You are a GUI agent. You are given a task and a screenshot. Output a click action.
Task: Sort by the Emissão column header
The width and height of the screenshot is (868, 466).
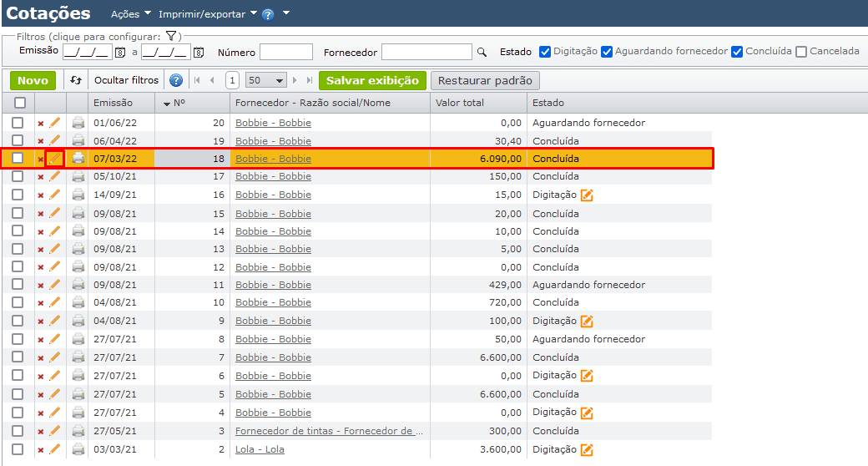113,103
